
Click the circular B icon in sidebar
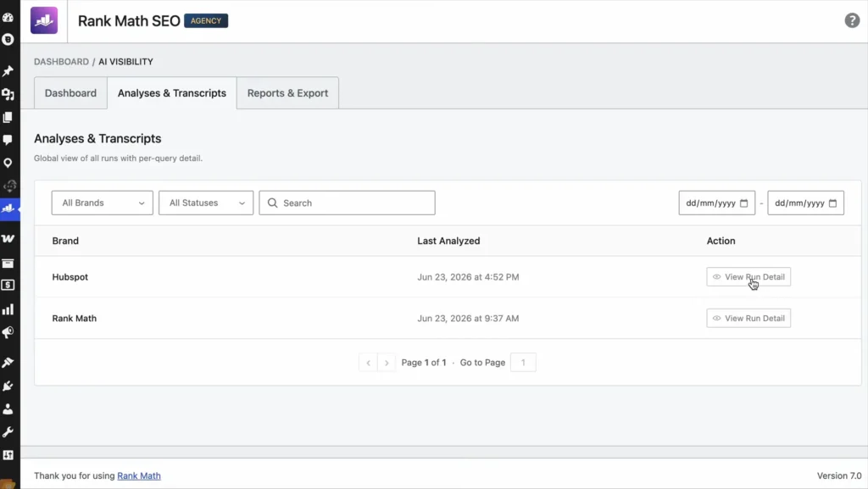[8, 39]
